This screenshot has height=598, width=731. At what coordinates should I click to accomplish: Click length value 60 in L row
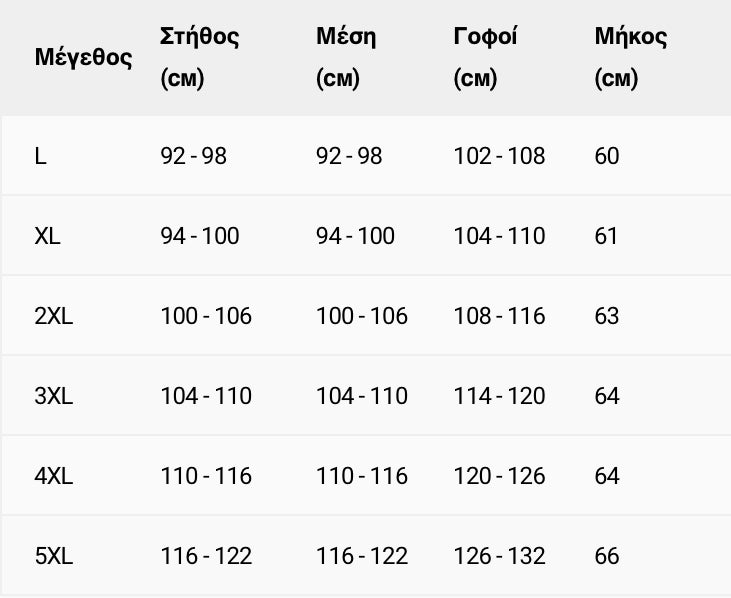point(607,156)
